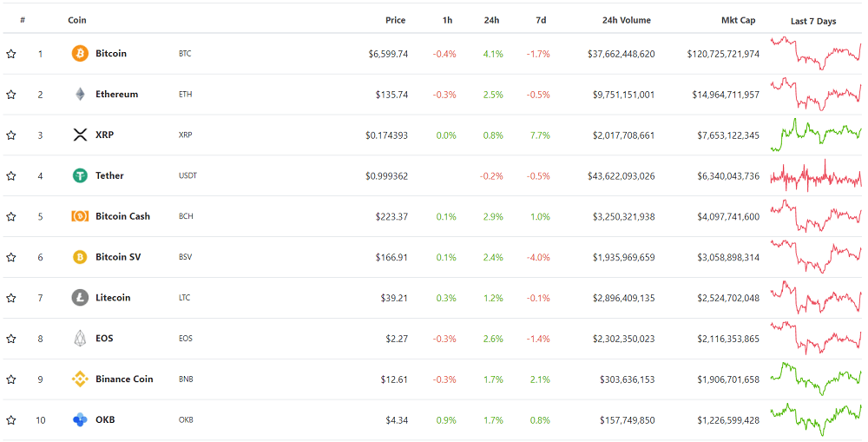The height and width of the screenshot is (442, 868).
Task: Open EOS's 7-day sparkline chart
Action: click(x=816, y=339)
